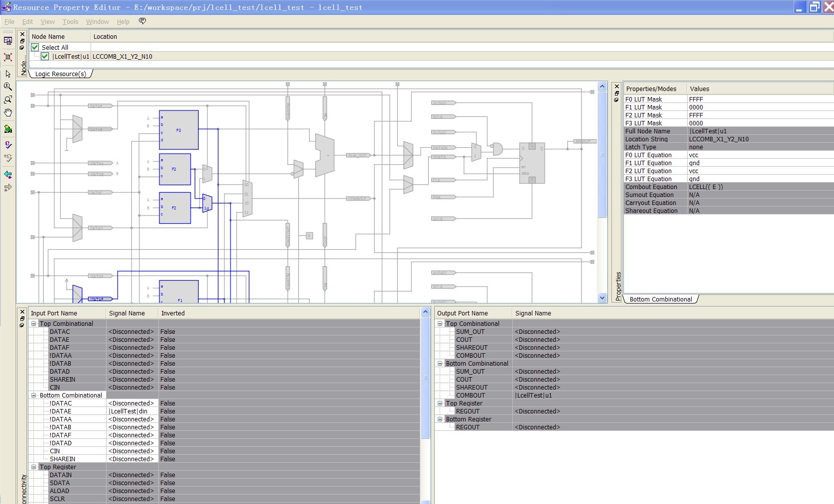This screenshot has width=834, height=504.
Task: Activate the zoom in/out magnifier tool
Action: pos(8,87)
